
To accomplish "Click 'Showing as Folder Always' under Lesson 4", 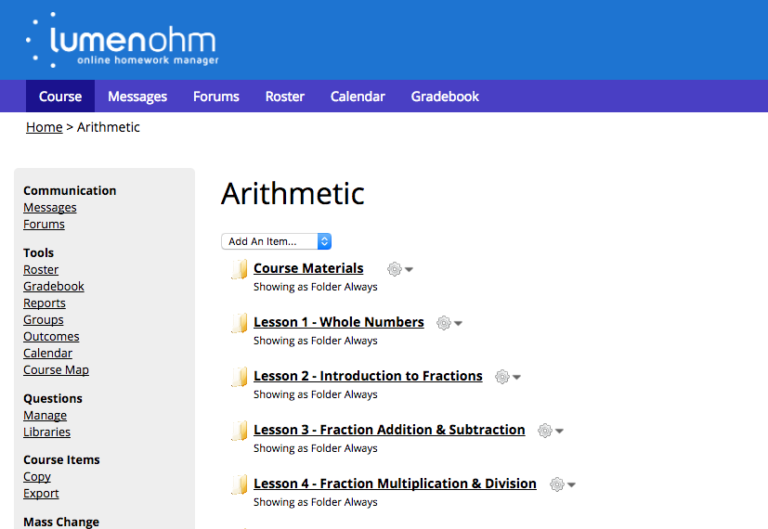I will (x=315, y=503).
